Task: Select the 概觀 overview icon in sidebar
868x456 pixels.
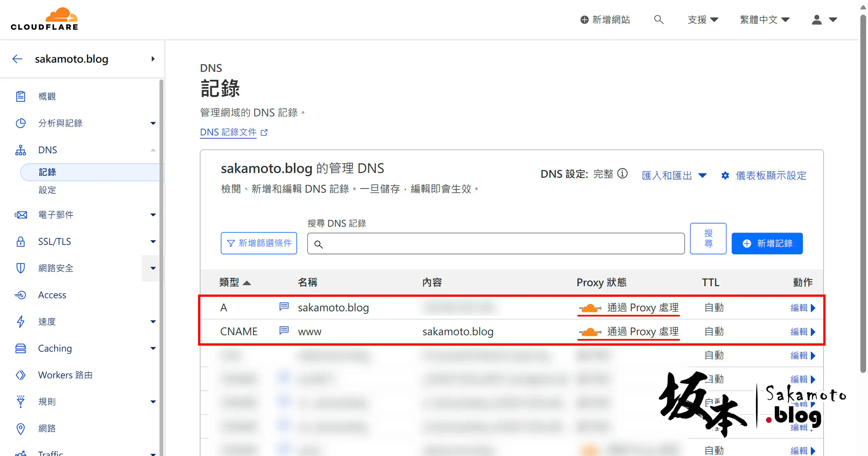Action: [x=21, y=96]
